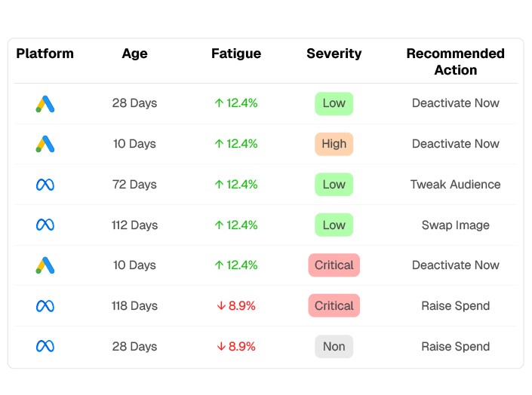Select the Meta icon in the 112 Days row
Screen dimensions: 532x395
point(45,225)
